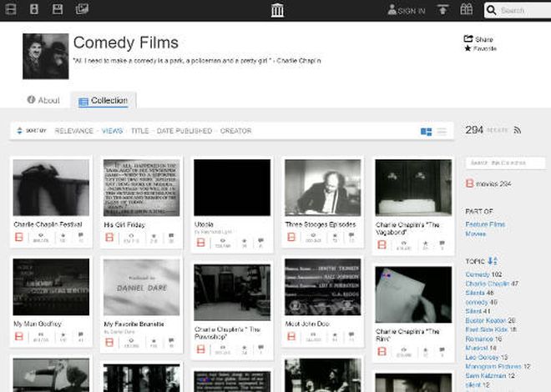Filter by topic Musical
Image resolution: width=551 pixels, height=392 pixels.
tap(477, 348)
